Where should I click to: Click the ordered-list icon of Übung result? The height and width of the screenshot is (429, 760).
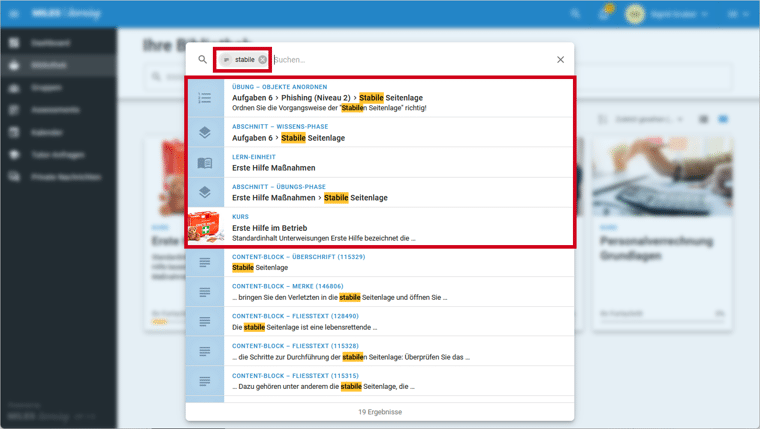204,98
